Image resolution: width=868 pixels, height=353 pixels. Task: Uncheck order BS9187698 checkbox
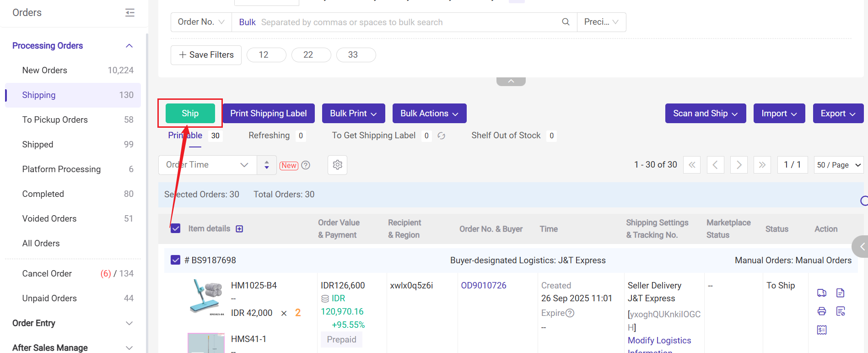pyautogui.click(x=176, y=260)
